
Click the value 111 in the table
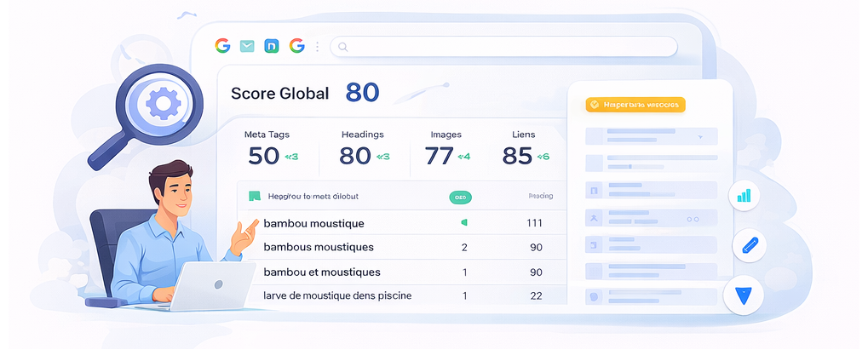point(534,223)
